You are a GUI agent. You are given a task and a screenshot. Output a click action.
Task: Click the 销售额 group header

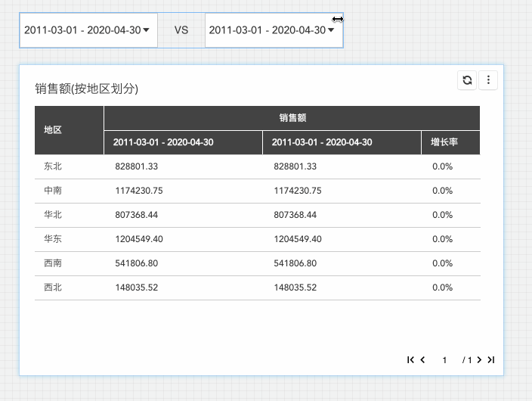pyautogui.click(x=292, y=118)
